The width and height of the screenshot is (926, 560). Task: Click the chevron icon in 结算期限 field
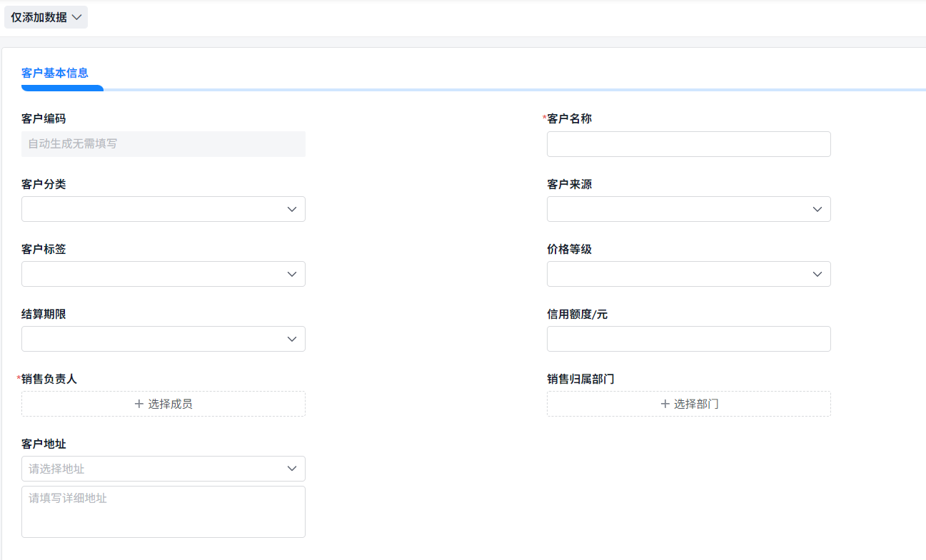[291, 339]
